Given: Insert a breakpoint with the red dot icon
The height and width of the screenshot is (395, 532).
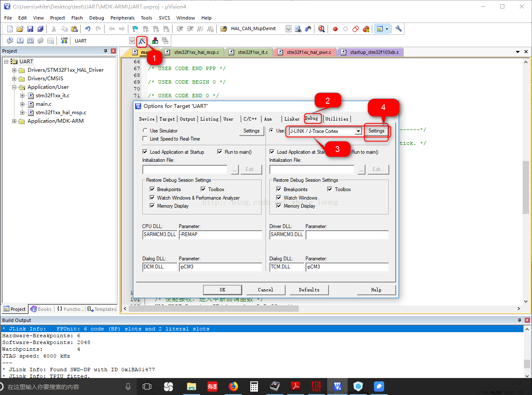Looking at the screenshot, I should 335,29.
